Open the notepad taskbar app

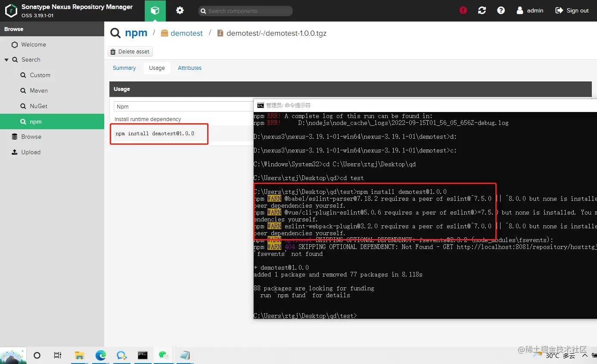[x=185, y=355]
